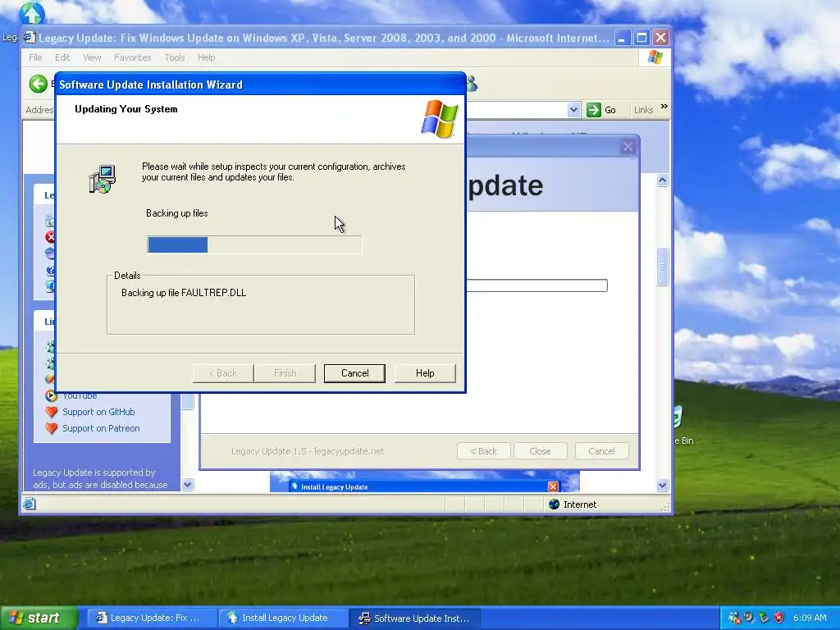Click 'Backing up file FAULTREP.DLL' text
The width and height of the screenshot is (840, 630).
click(x=184, y=293)
